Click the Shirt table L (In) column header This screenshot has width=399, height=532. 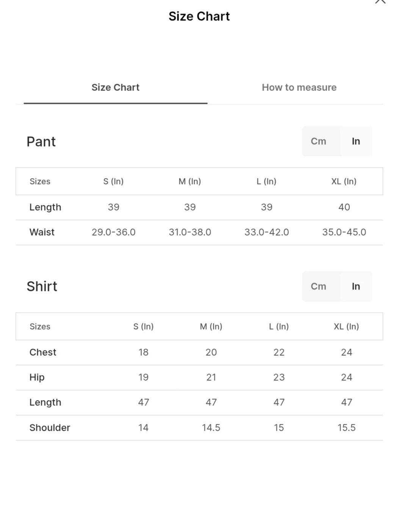pyautogui.click(x=279, y=327)
